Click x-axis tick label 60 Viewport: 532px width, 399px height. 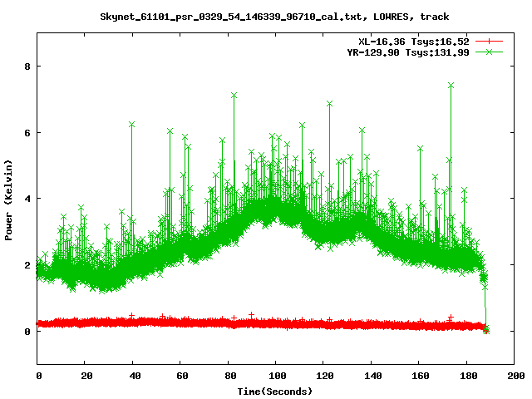(x=181, y=377)
